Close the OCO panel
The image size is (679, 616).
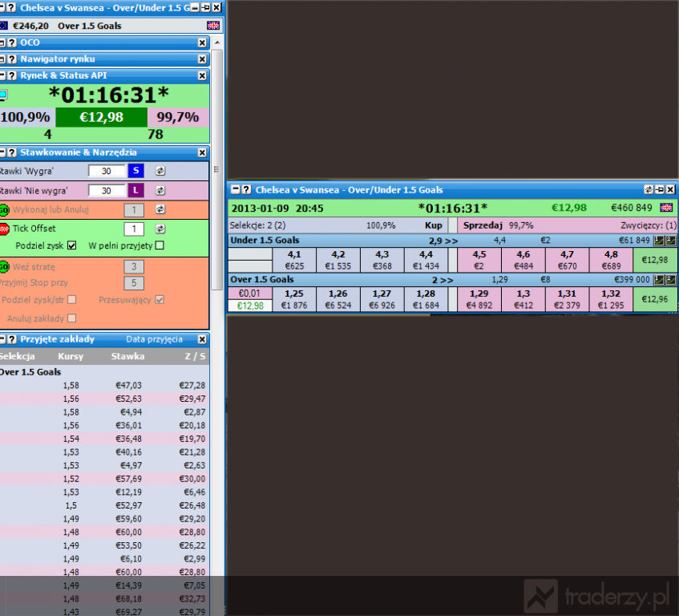point(202,43)
